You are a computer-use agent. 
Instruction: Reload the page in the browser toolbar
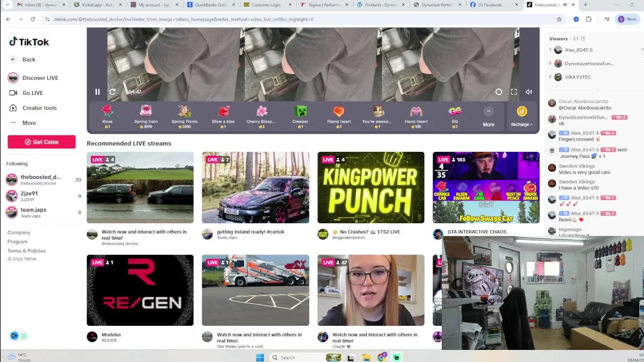33,19
